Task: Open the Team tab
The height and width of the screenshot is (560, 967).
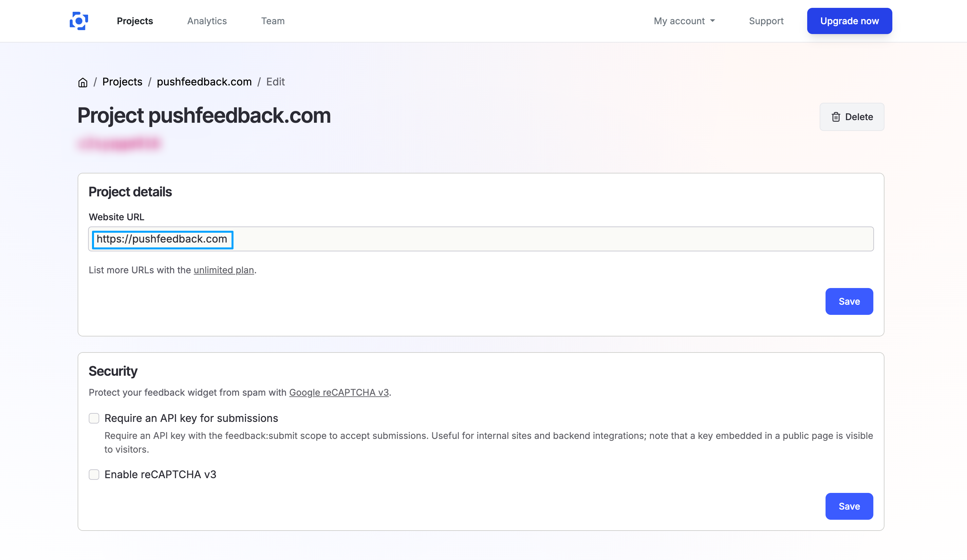Action: (x=273, y=21)
